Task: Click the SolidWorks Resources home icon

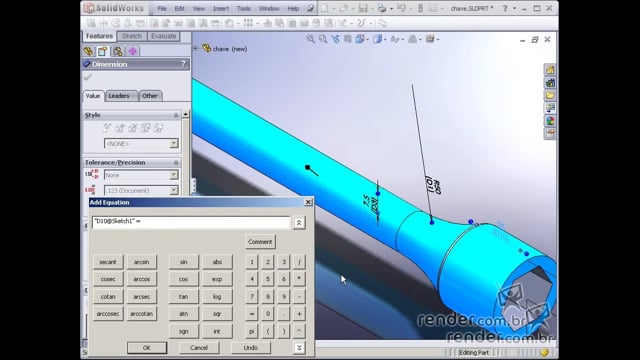Action: [x=550, y=70]
